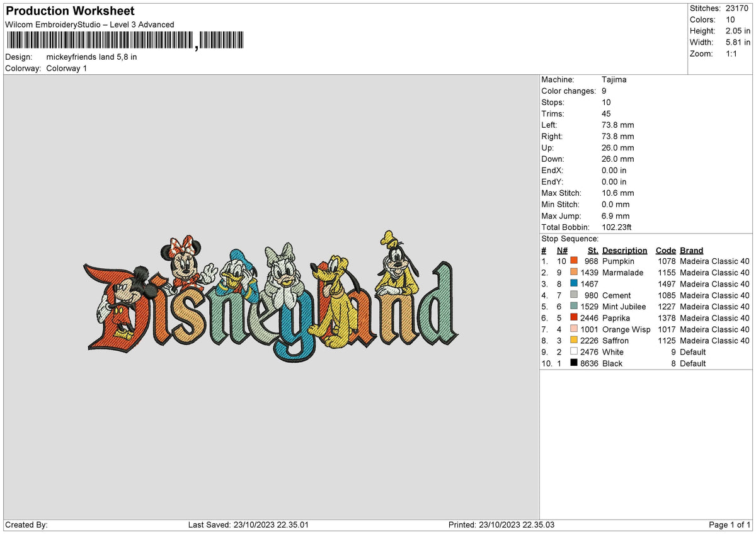Click design name 'mickeyfriends land 5,8 in'
756x534 pixels.
(x=91, y=57)
